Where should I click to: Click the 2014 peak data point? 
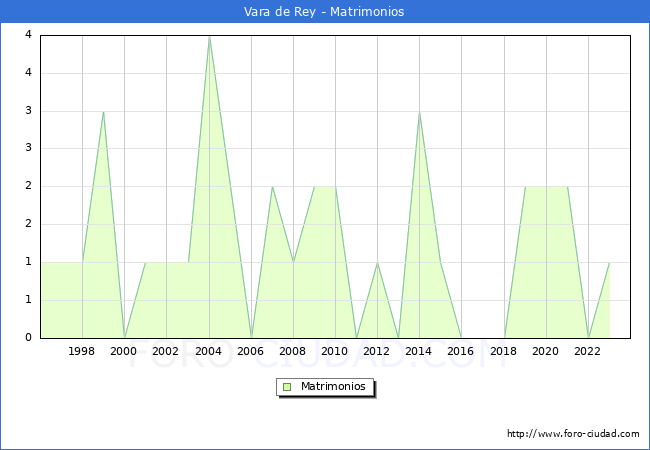point(420,111)
